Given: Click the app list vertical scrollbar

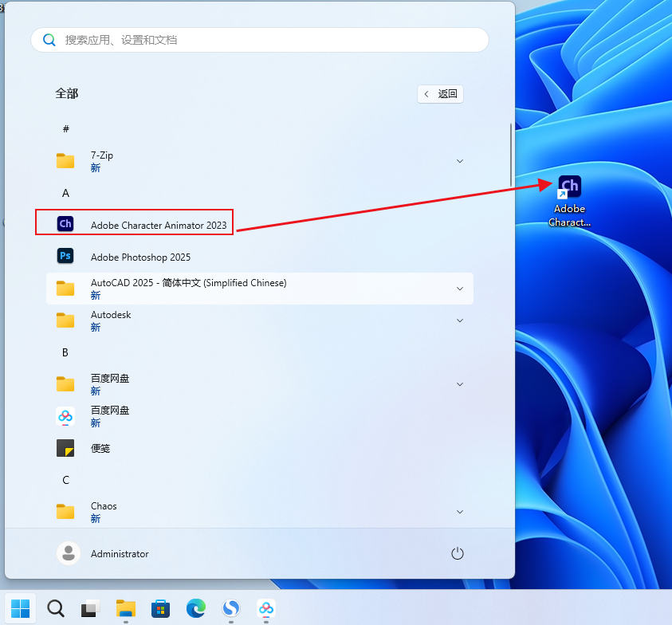Looking at the screenshot, I should (x=511, y=155).
